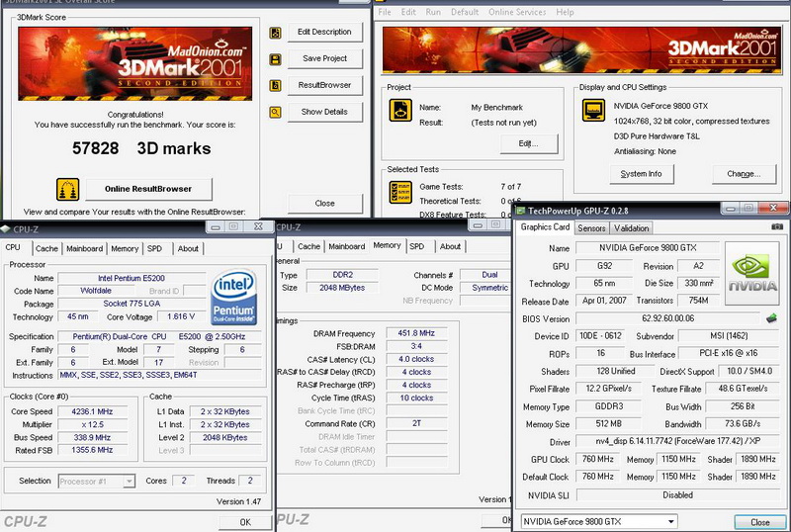Click the Multiplier x 12.5 value
This screenshot has height=532, width=791.
[92, 424]
